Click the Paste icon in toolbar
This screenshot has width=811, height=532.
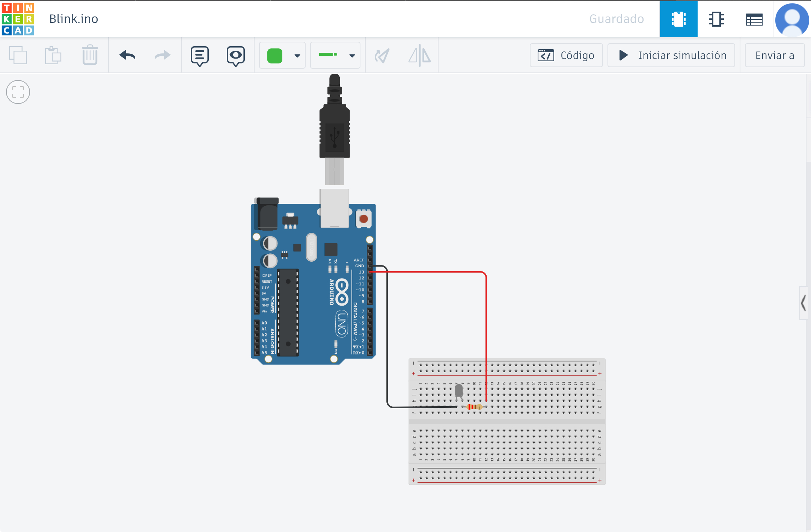tap(53, 55)
